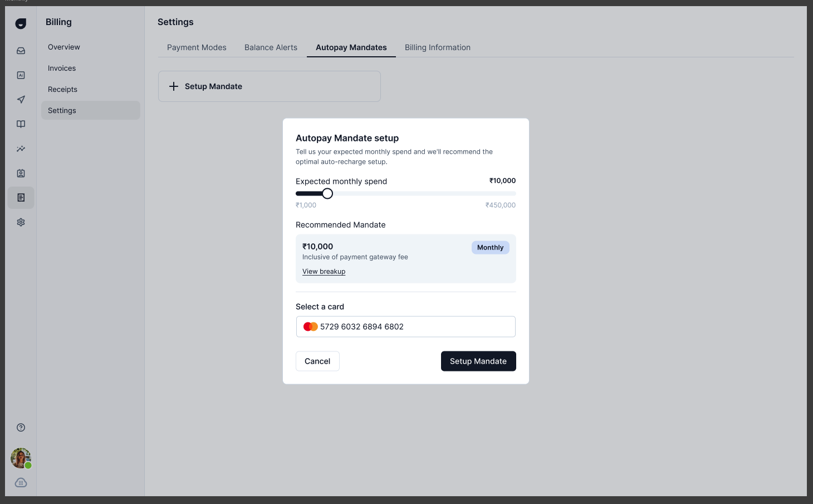Switch to Balance Alerts tab
The image size is (813, 504).
pos(271,47)
